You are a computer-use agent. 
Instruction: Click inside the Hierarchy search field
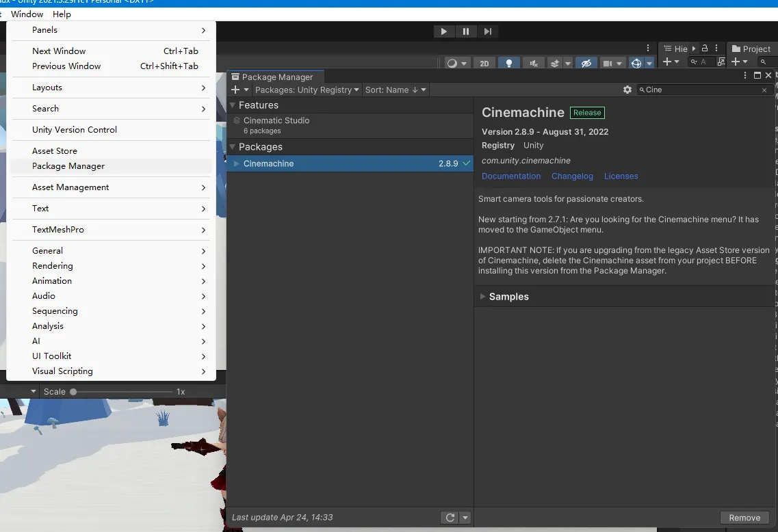703,62
